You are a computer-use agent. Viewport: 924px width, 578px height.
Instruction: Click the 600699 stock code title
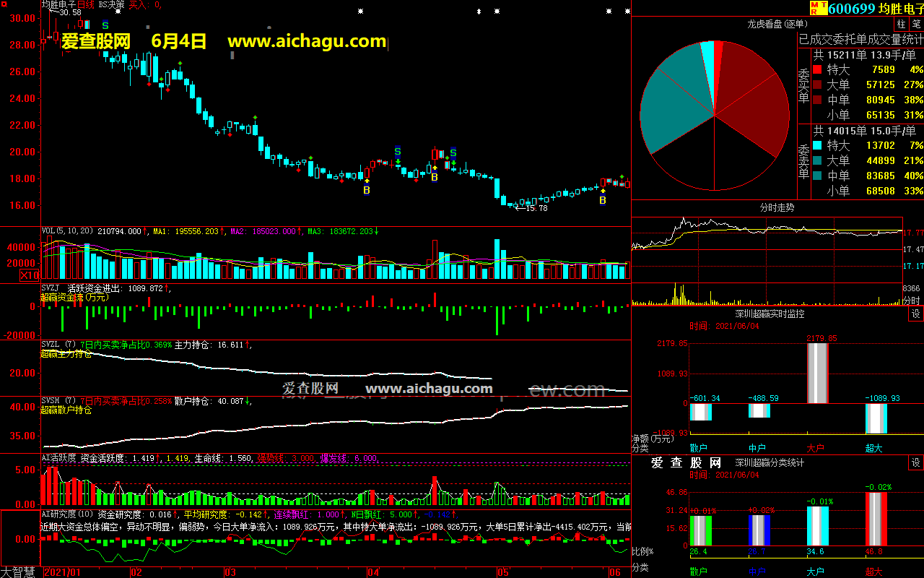point(851,9)
